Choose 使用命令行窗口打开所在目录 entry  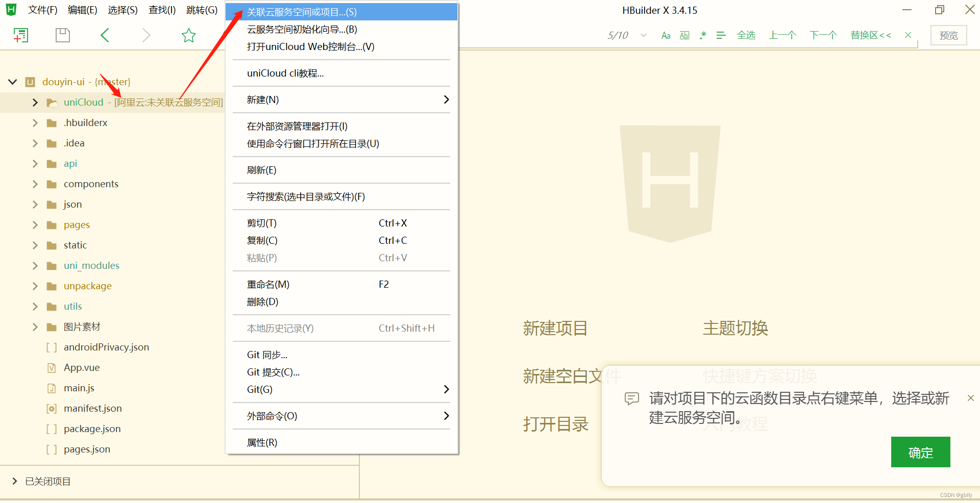coord(341,143)
